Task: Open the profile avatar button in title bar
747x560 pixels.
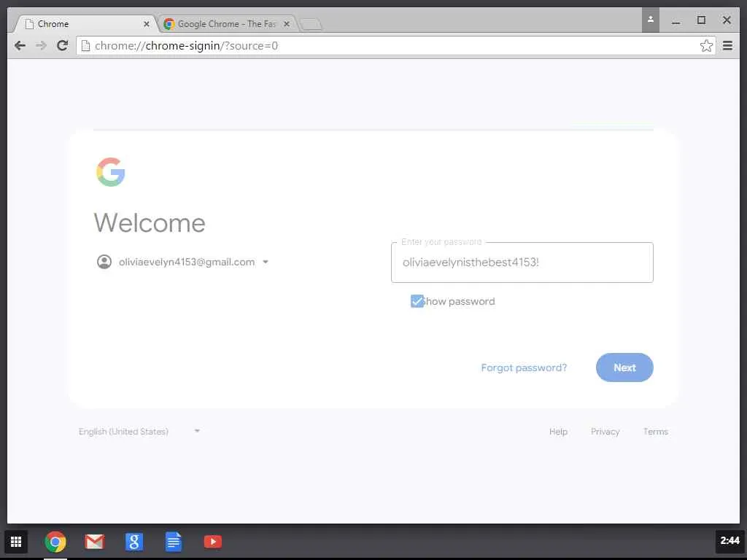Action: [650, 20]
